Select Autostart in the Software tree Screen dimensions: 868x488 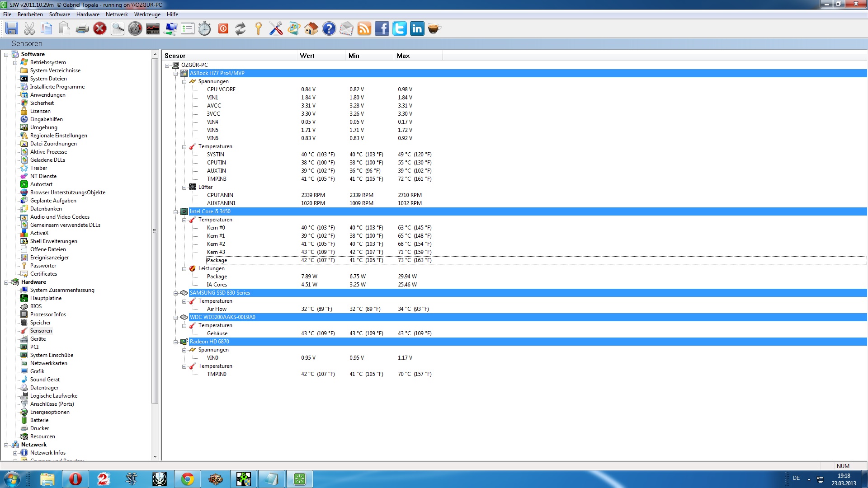[x=41, y=184]
